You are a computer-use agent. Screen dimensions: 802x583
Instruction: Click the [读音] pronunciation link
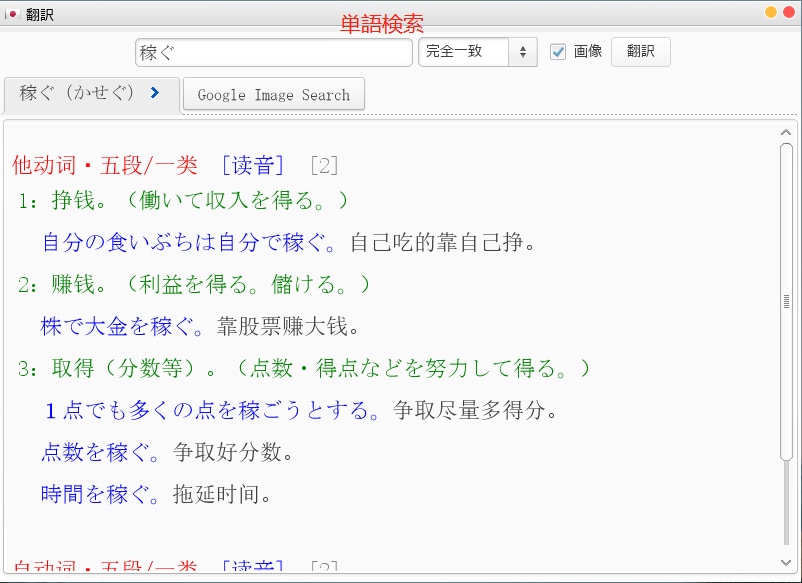coord(253,165)
